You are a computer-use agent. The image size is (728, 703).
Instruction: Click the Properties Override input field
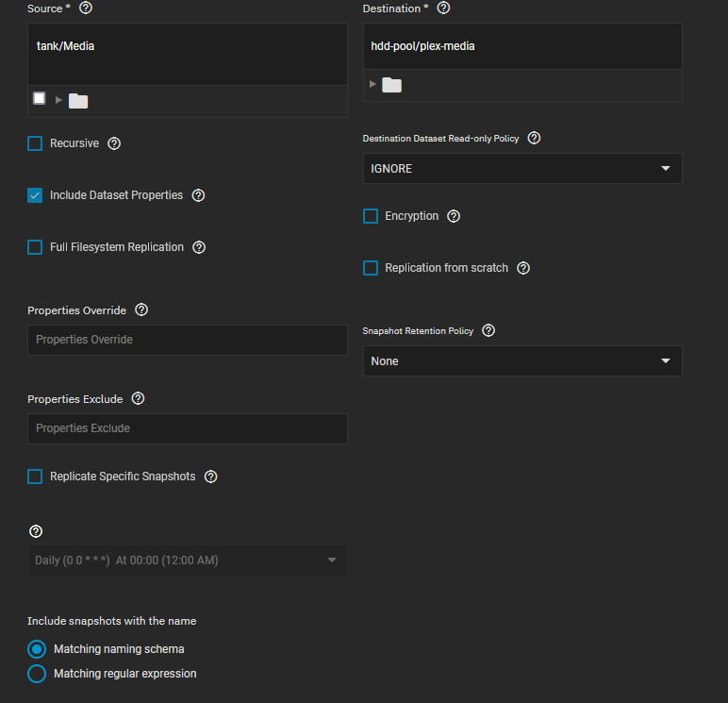[x=187, y=340]
